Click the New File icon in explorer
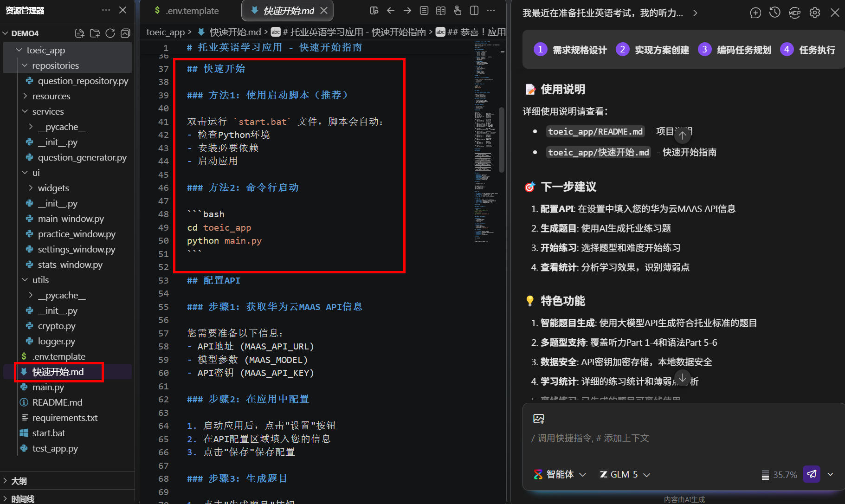This screenshot has height=504, width=845. [79, 33]
